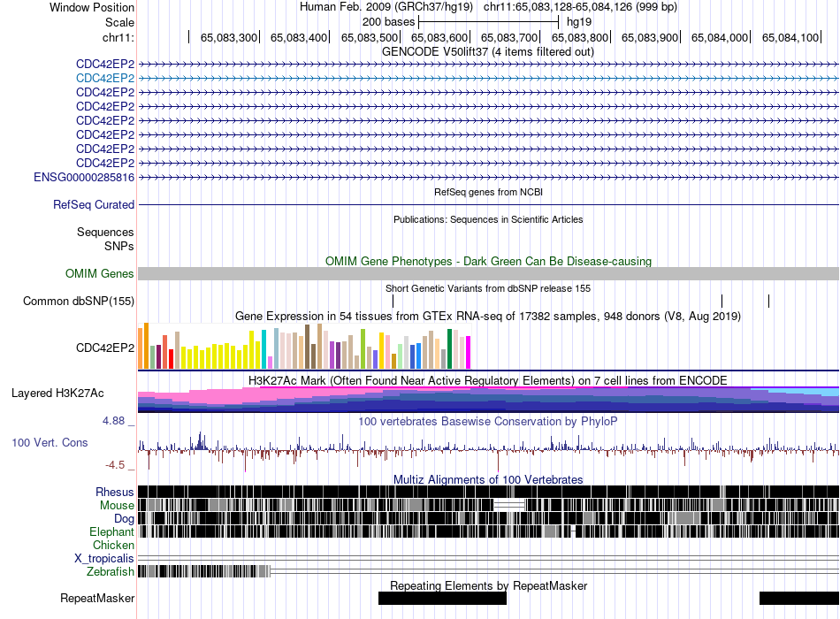Click the hg19 label beside the scale bar
The height and width of the screenshot is (619, 840).
coord(579,22)
